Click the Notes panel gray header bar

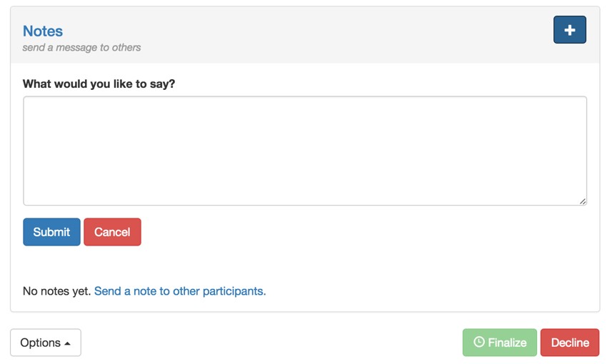[305, 35]
